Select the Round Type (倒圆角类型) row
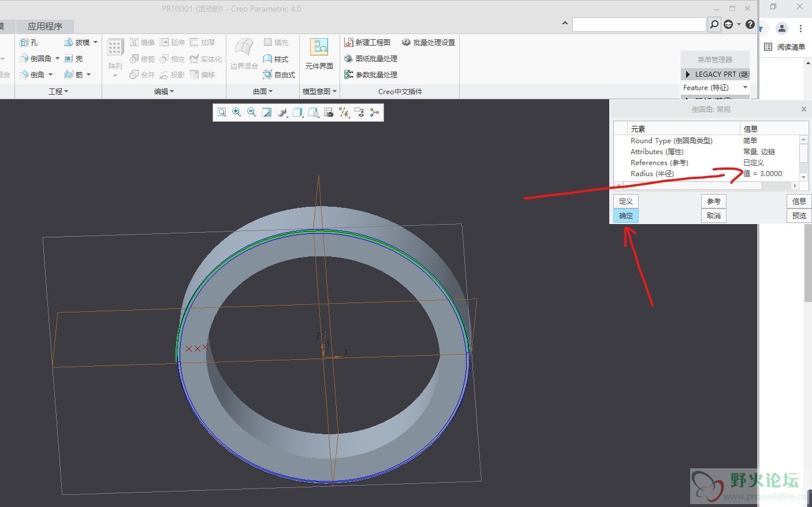This screenshot has width=812, height=507. pyautogui.click(x=707, y=140)
